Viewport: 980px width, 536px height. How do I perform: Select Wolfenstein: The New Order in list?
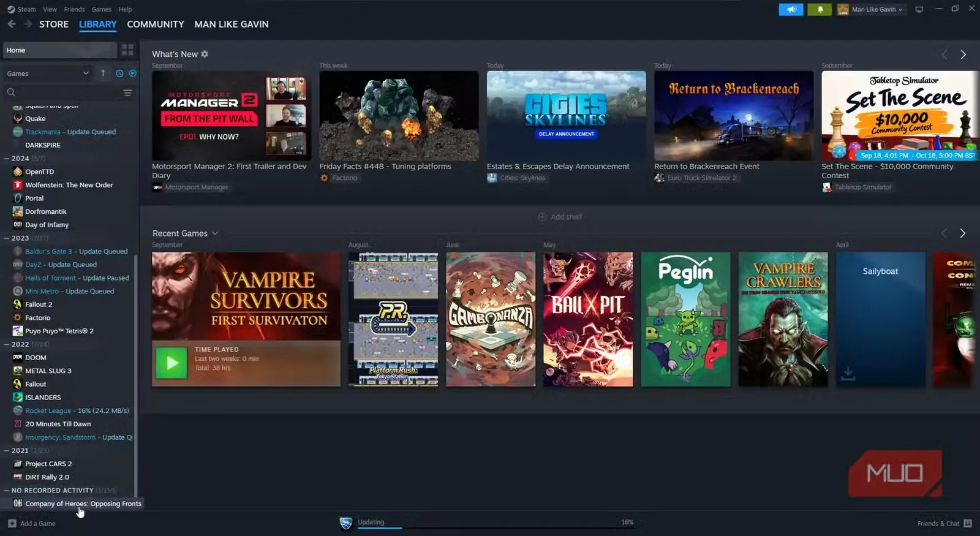pyautogui.click(x=69, y=185)
